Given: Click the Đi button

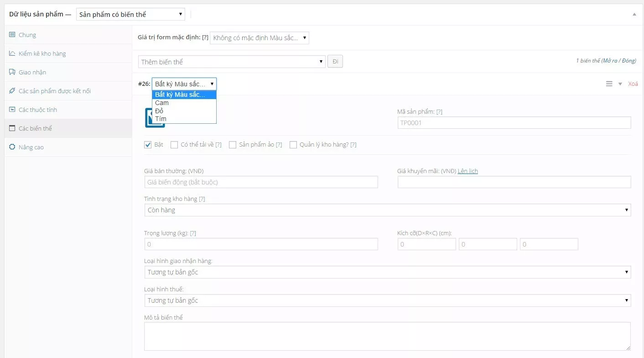Looking at the screenshot, I should tap(335, 62).
